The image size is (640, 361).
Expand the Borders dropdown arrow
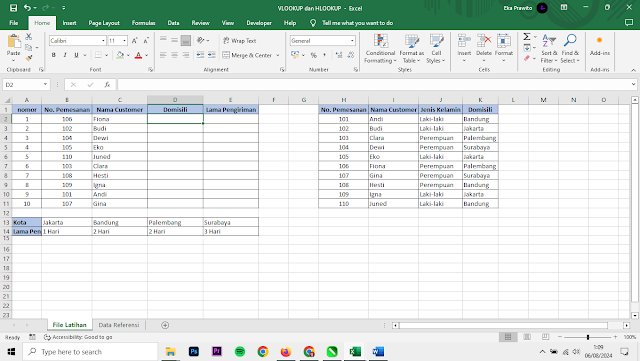107,55
